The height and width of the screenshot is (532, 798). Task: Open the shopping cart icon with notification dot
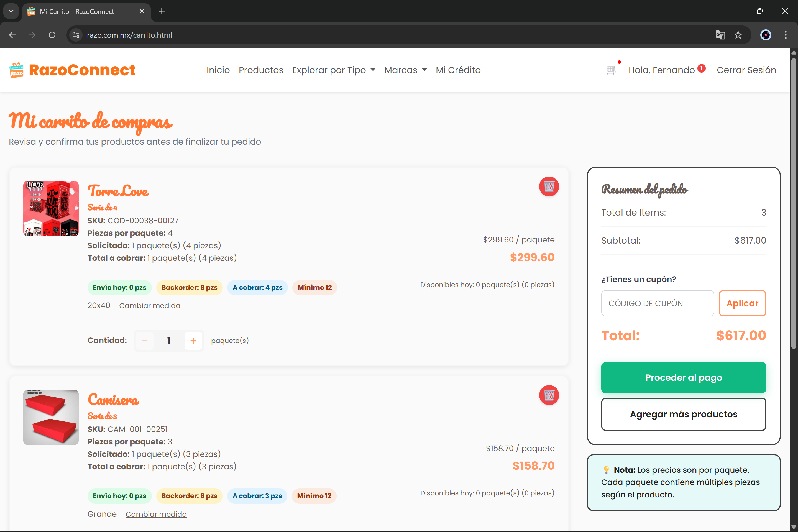611,70
